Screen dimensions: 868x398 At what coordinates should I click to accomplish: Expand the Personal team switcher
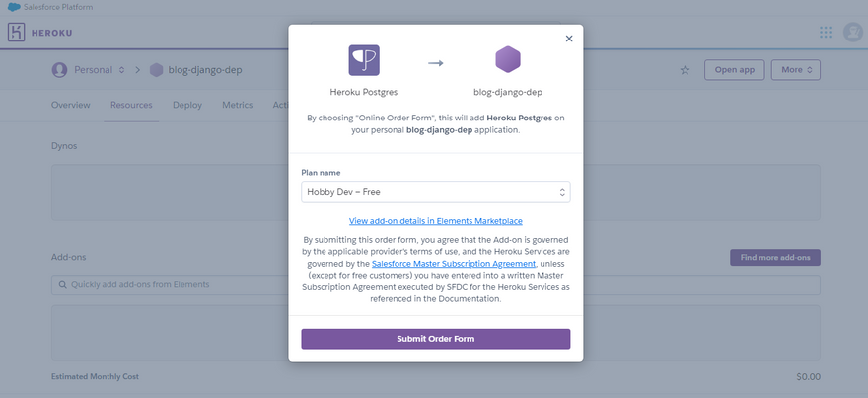pyautogui.click(x=121, y=70)
